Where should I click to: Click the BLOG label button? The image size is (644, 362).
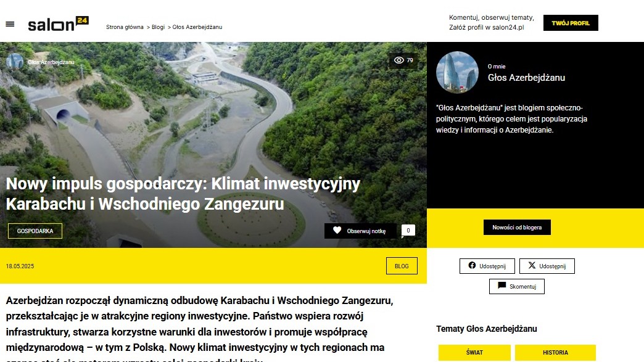(x=402, y=266)
